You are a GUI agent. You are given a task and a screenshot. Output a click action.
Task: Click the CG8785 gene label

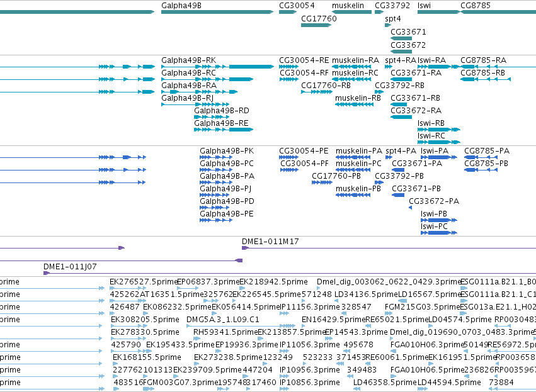pos(476,6)
